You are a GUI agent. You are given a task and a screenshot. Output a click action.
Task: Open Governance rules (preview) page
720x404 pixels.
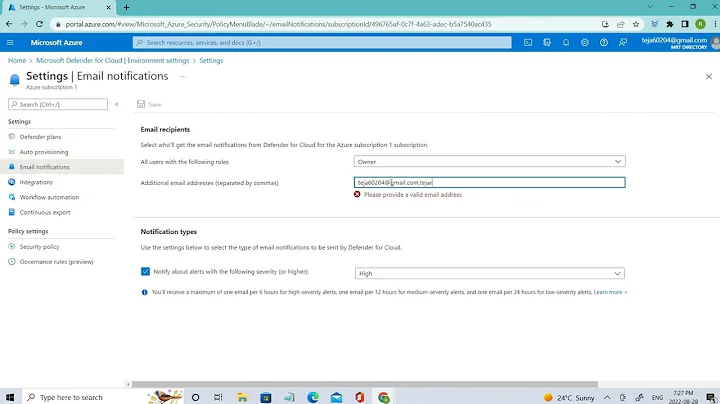(56, 262)
